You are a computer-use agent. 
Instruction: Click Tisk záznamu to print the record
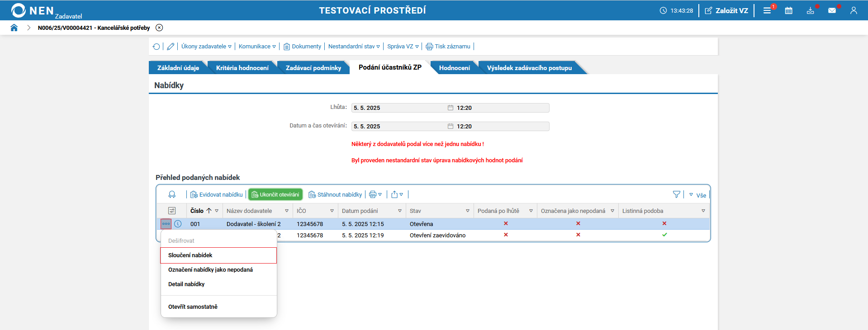point(448,47)
